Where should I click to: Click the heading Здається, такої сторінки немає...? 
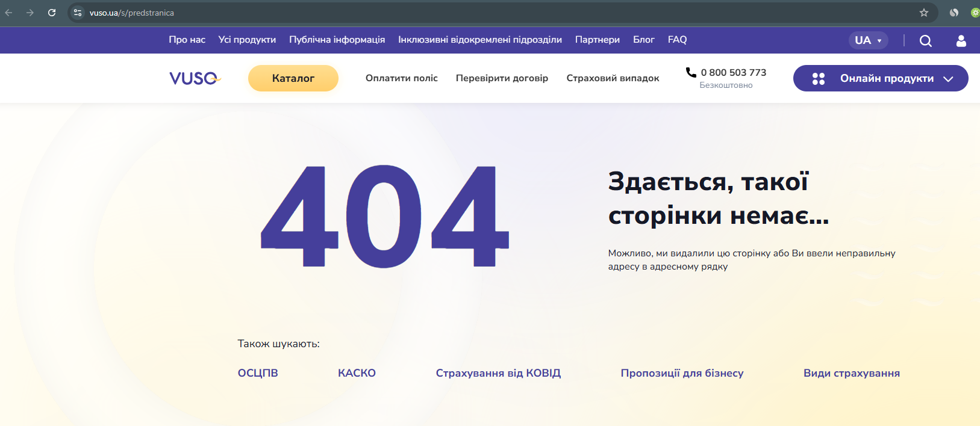pyautogui.click(x=719, y=198)
